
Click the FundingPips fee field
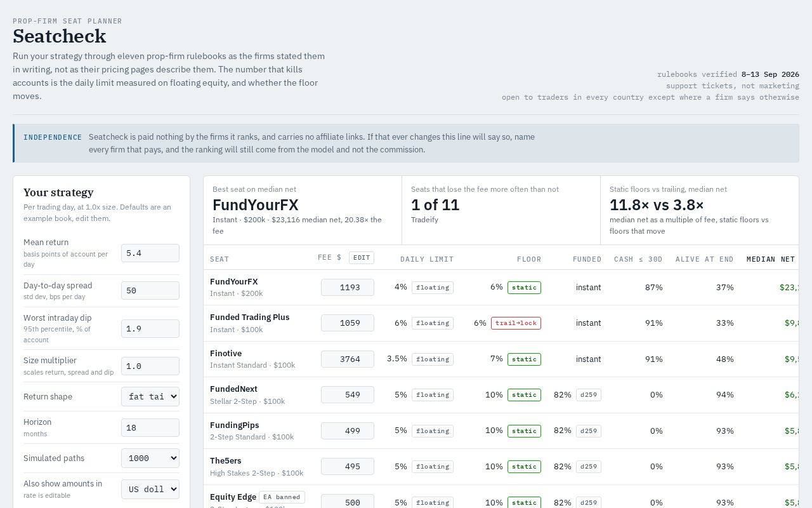tap(348, 431)
